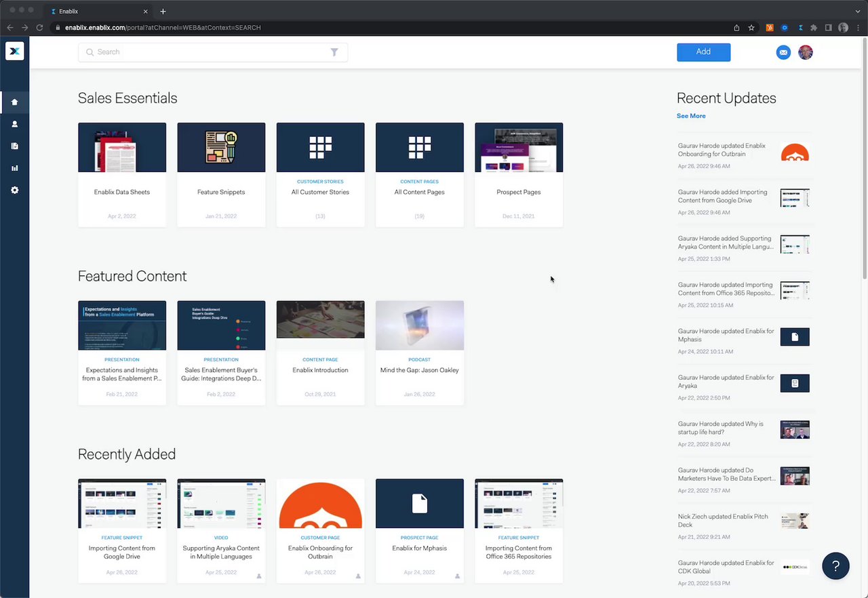Click the 'Recent Updates' heading
Viewport: 868px width, 598px height.
(726, 98)
